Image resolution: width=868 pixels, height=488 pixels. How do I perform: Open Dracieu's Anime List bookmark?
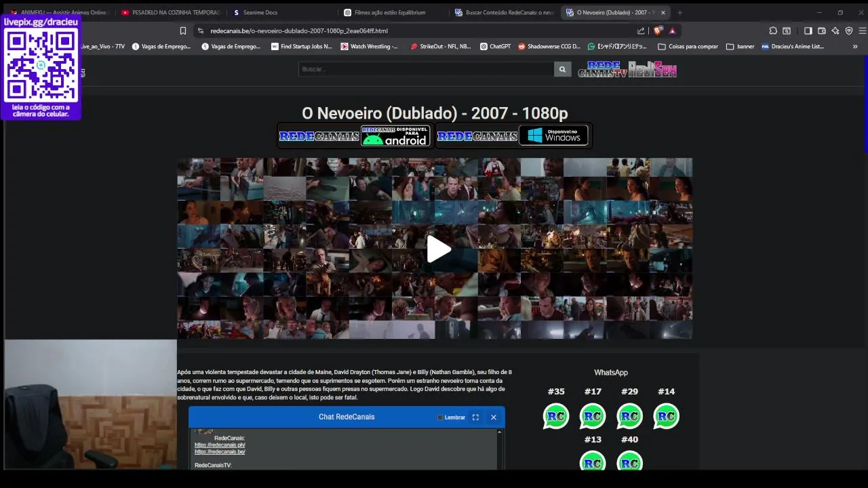pos(792,47)
